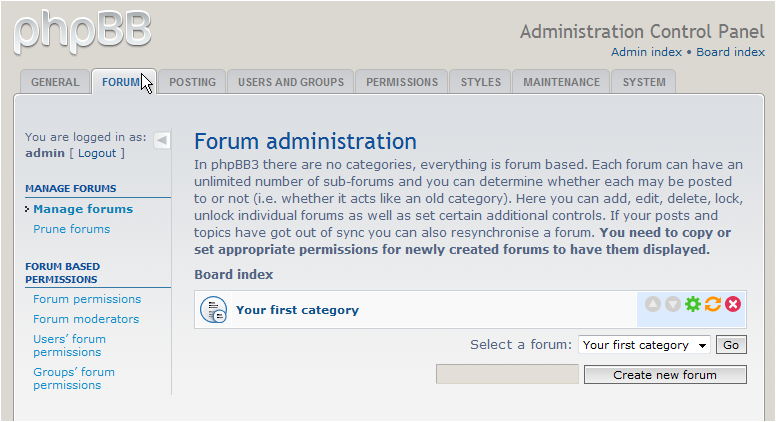
Task: Delete Your first category with red X
Action: pyautogui.click(x=733, y=304)
